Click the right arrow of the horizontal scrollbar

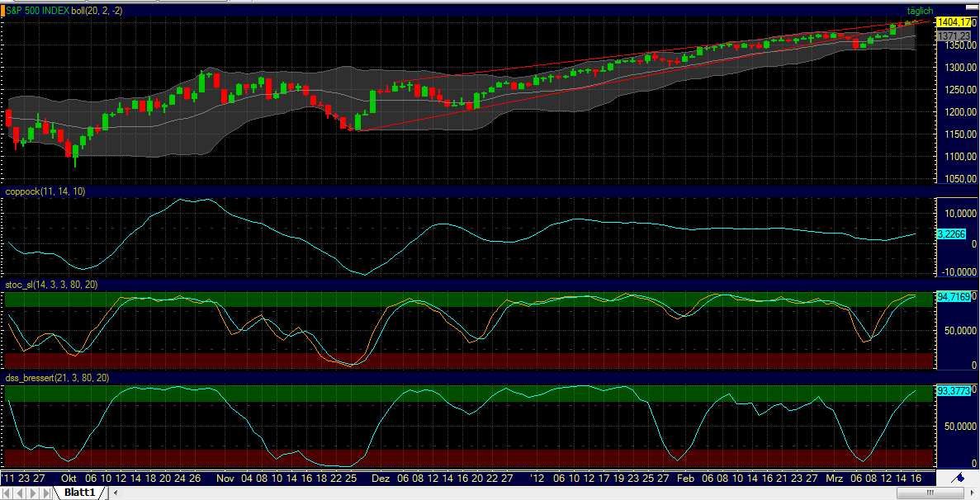972,493
